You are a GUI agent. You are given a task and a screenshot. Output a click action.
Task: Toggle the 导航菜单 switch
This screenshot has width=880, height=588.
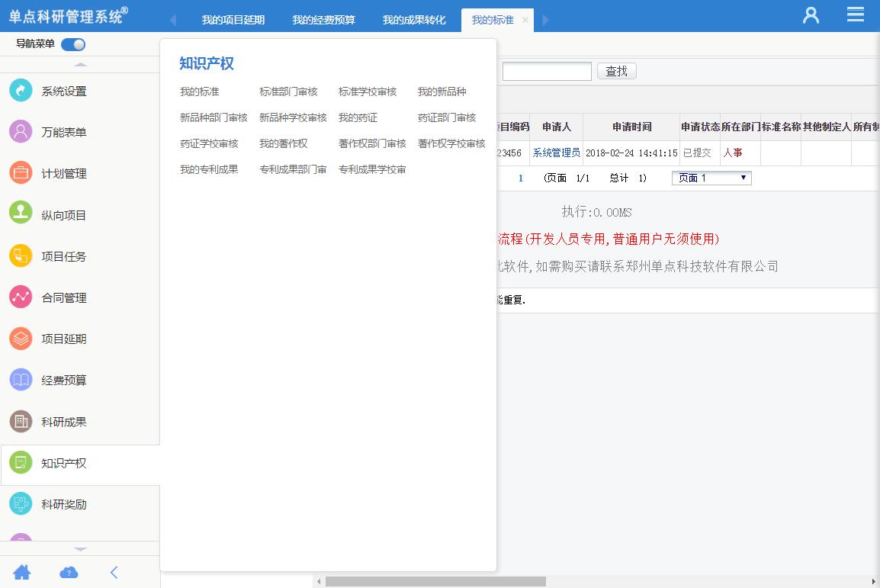point(73,44)
